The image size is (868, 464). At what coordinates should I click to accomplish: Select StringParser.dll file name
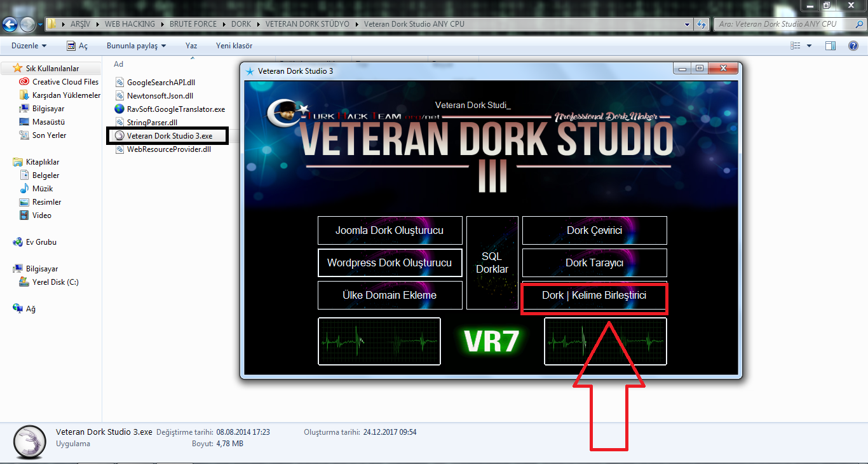coord(153,123)
